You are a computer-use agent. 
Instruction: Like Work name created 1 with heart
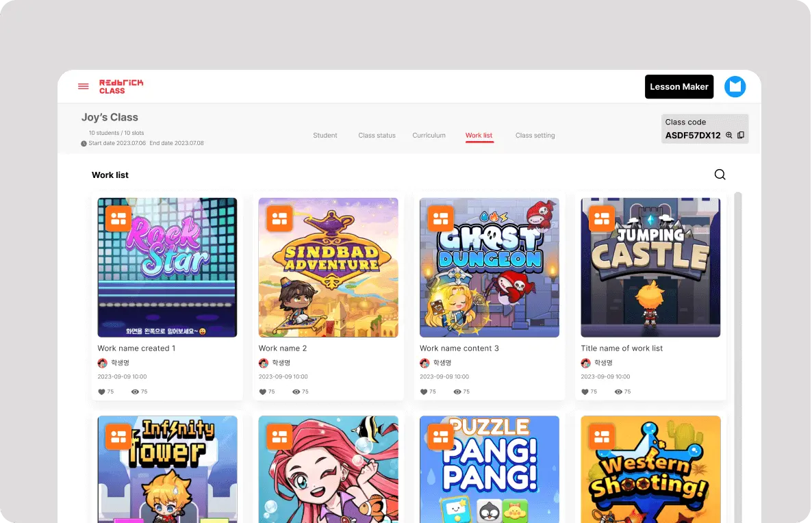pos(101,392)
